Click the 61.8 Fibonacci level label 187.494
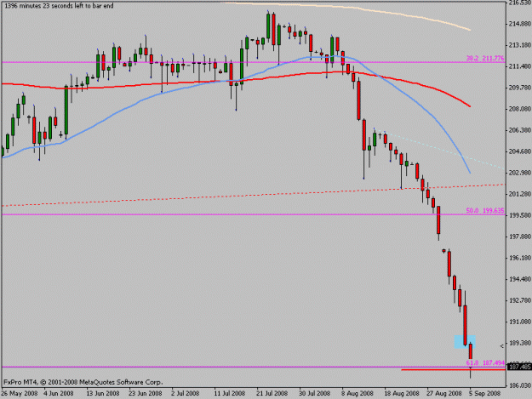Screen dimensions: 532x399 [485, 362]
